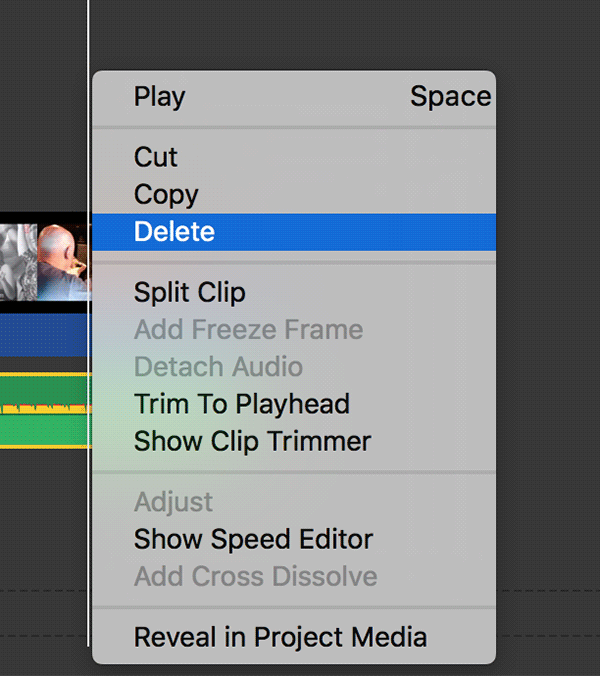Click the Add Cross Dissolve entry
This screenshot has height=676, width=600.
(255, 576)
